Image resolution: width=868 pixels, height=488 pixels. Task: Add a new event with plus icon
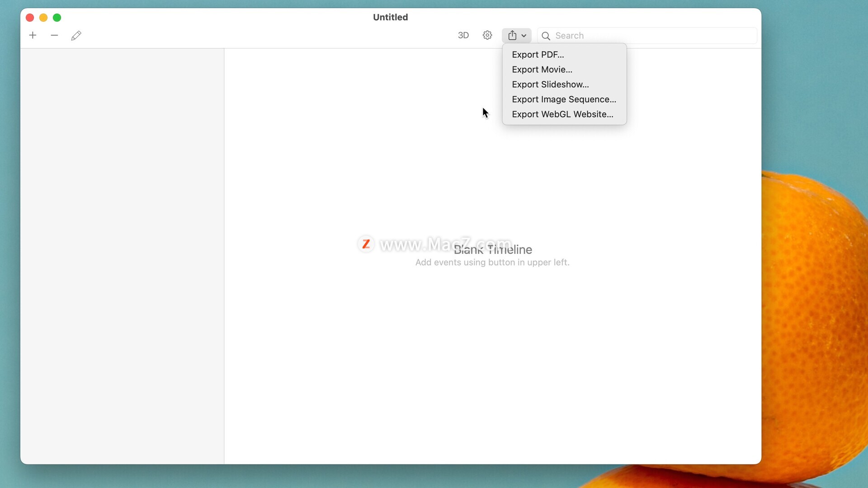tap(33, 35)
